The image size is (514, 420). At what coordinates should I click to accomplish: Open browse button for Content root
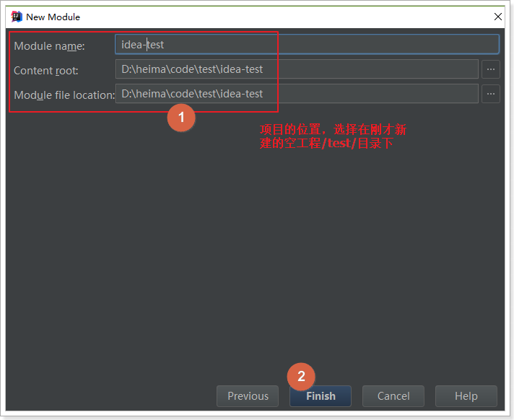(491, 69)
